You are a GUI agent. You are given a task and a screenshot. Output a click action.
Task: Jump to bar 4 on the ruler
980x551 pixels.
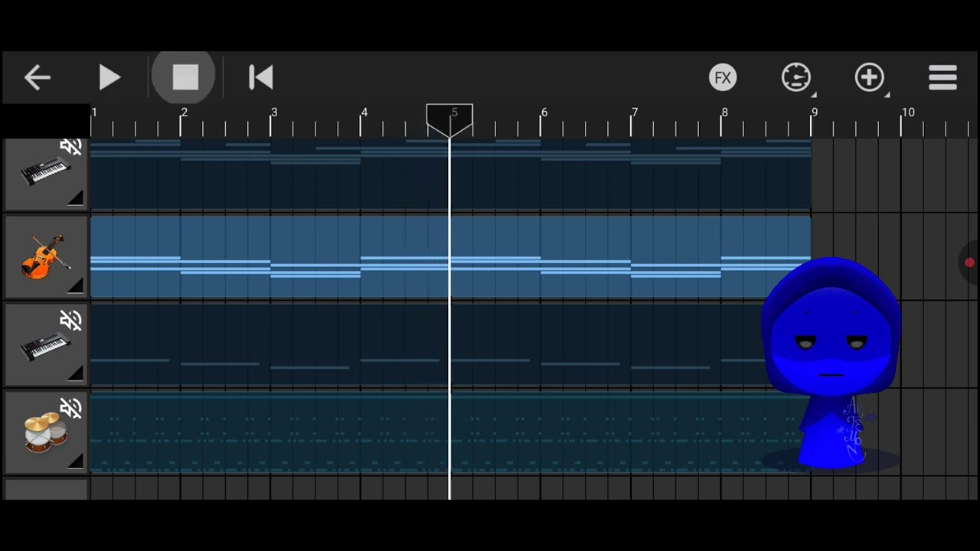pyautogui.click(x=364, y=112)
